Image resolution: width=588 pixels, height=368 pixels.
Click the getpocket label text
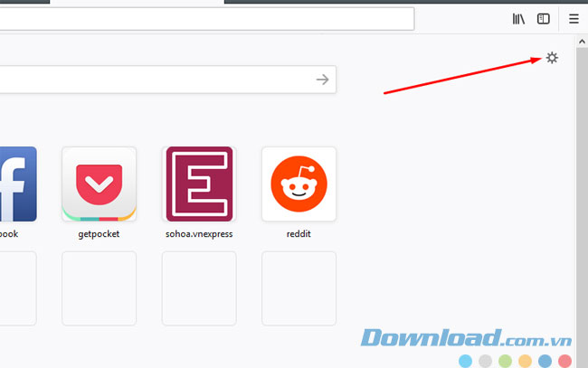(x=99, y=234)
